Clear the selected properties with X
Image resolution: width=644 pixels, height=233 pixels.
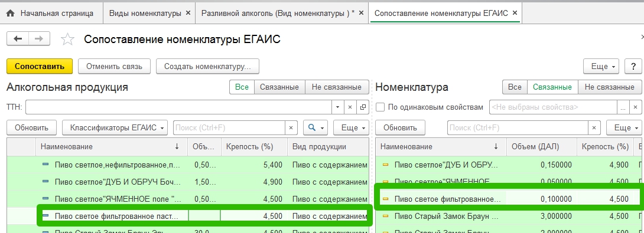tap(635, 107)
